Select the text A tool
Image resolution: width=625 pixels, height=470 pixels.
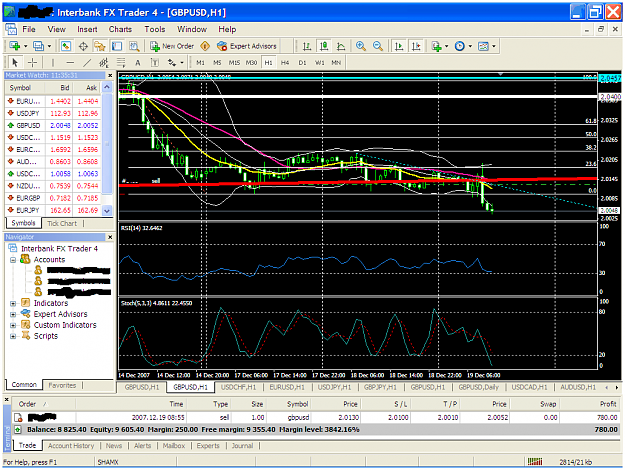(x=138, y=63)
